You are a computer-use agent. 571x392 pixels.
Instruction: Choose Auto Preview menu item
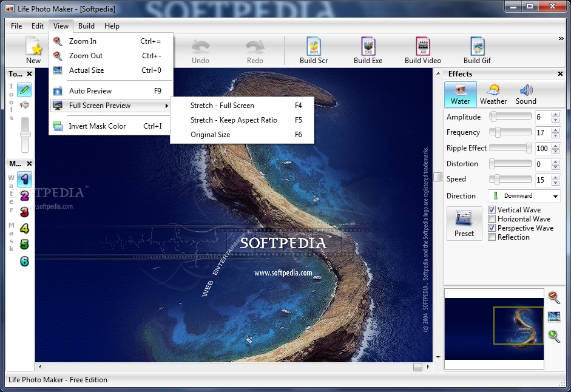click(111, 90)
